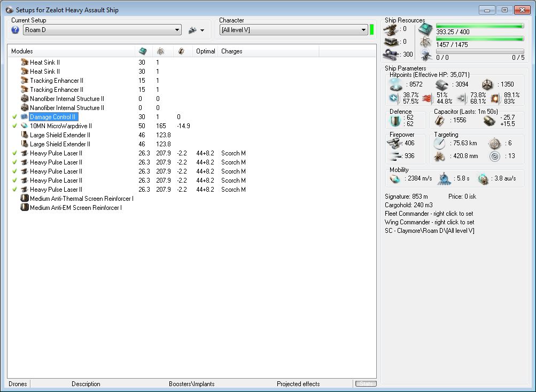Viewport: 536px width, 392px height.
Task: Click the ship setup actions icon
Action: [192, 30]
